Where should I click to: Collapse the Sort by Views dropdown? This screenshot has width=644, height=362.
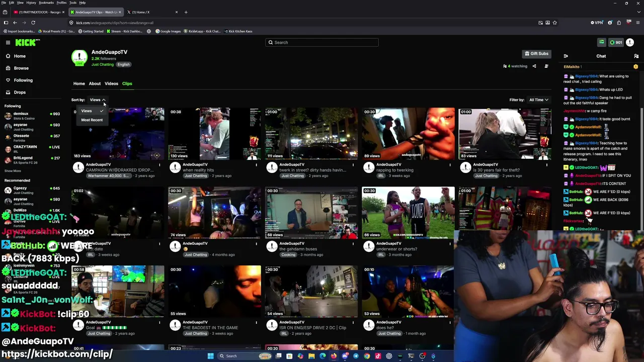click(97, 100)
